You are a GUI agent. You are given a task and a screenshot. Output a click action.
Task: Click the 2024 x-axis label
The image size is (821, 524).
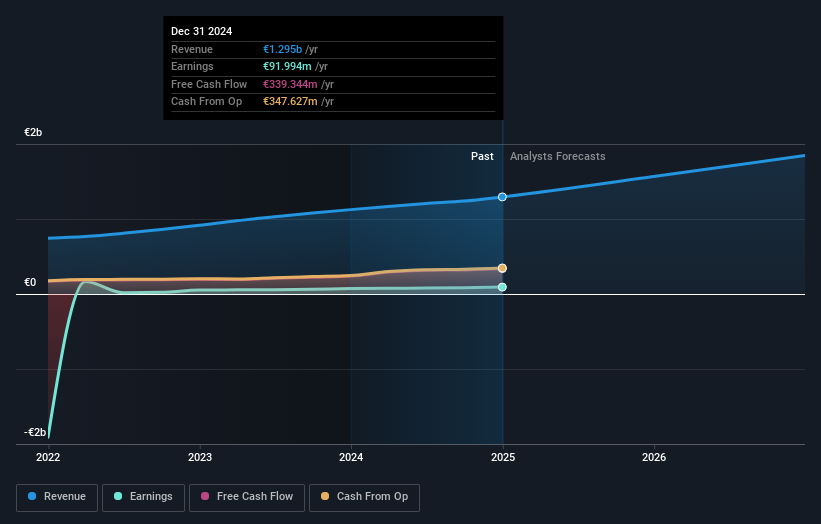pos(351,457)
